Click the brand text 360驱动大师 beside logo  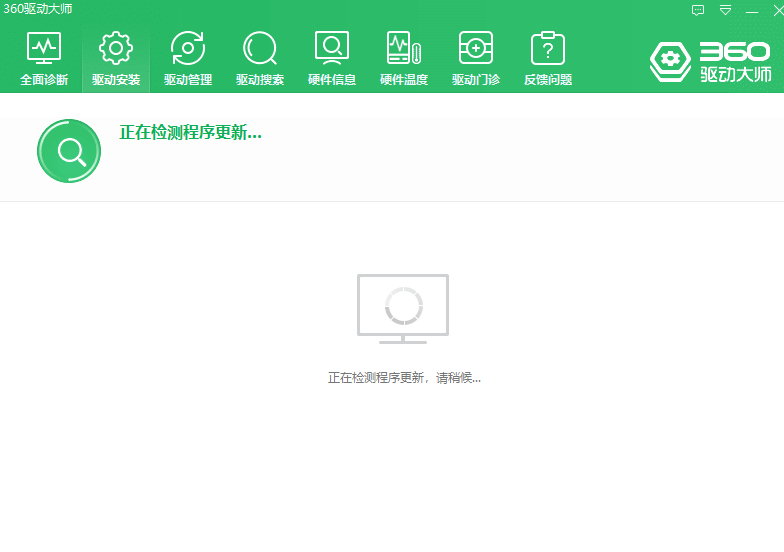(734, 61)
